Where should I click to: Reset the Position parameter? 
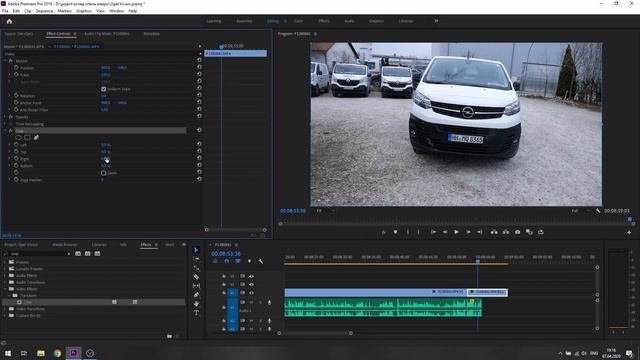tap(199, 67)
